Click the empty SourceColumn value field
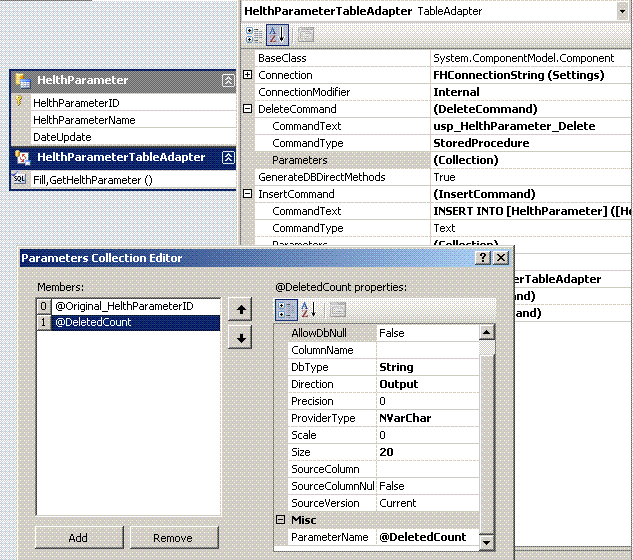Viewport: 633px width, 560px height. pyautogui.click(x=428, y=469)
